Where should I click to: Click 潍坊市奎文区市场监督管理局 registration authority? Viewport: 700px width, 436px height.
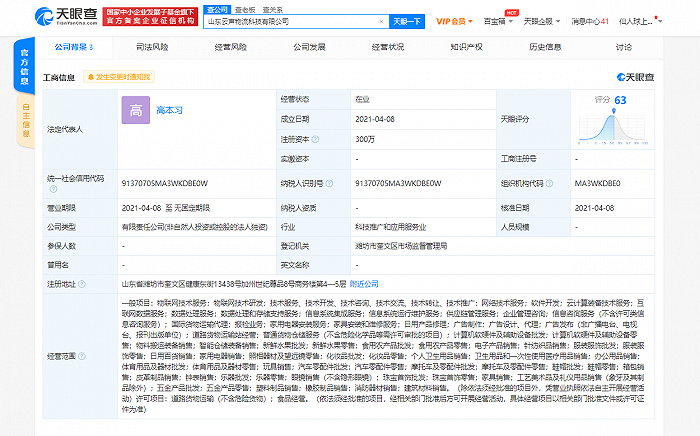point(401,246)
